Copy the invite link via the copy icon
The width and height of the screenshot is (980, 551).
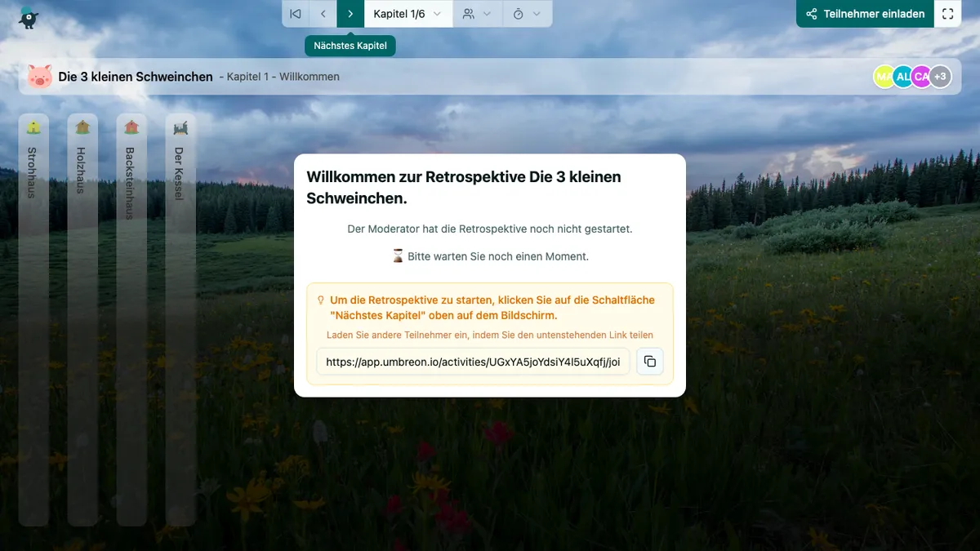pyautogui.click(x=650, y=361)
